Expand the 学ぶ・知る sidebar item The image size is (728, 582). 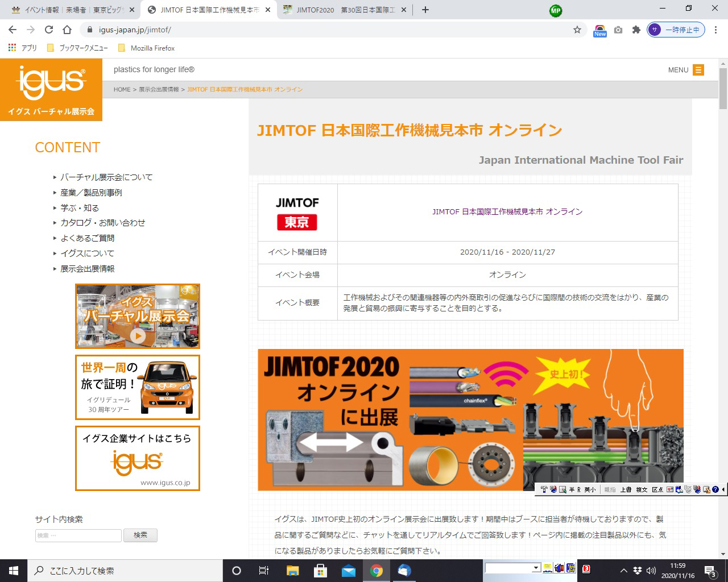pyautogui.click(x=80, y=208)
